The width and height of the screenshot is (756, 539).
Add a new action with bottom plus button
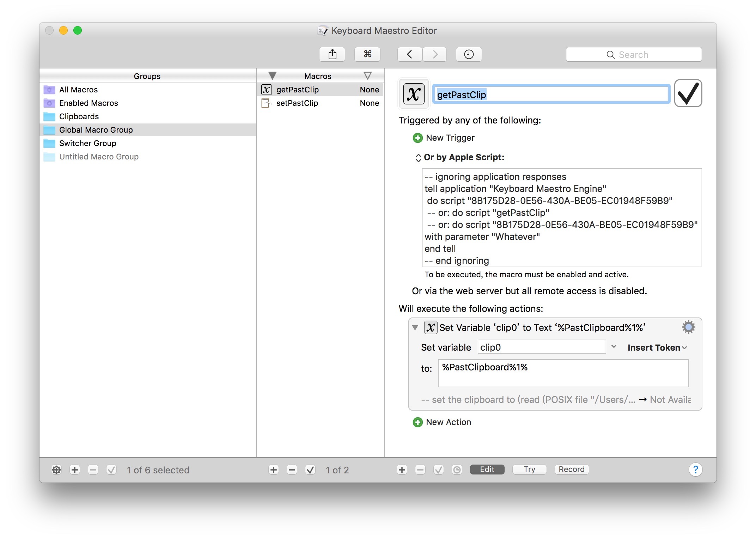coord(402,470)
